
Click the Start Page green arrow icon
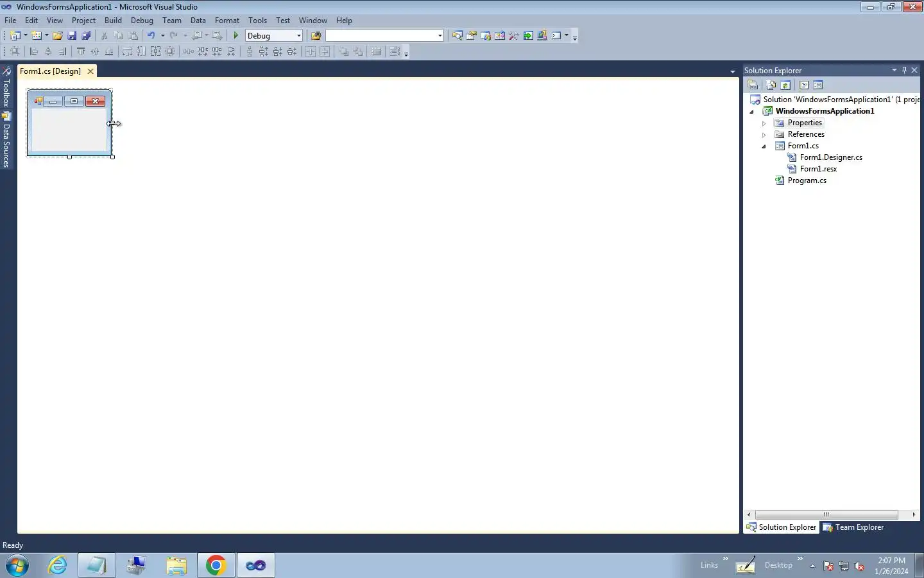528,36
